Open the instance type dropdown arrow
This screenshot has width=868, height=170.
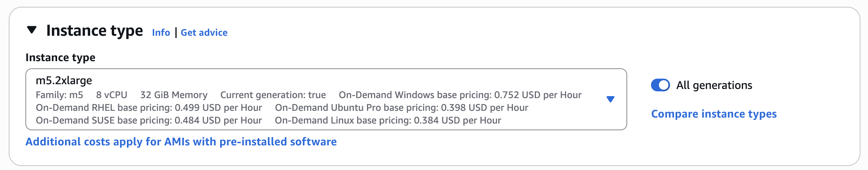coord(611,99)
